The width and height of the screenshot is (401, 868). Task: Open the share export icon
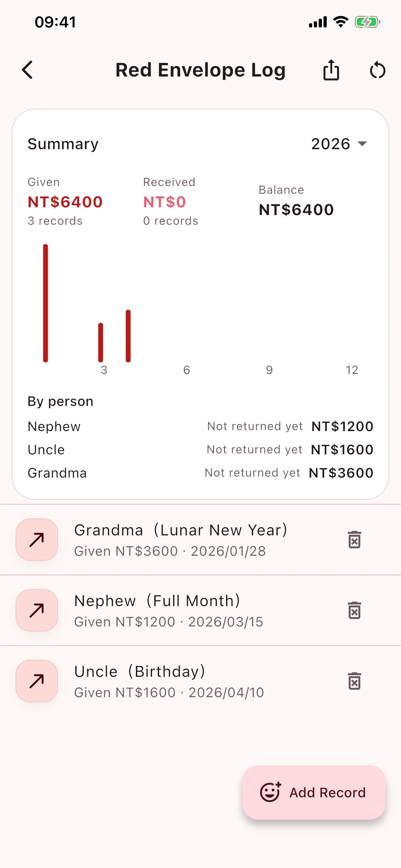point(331,70)
